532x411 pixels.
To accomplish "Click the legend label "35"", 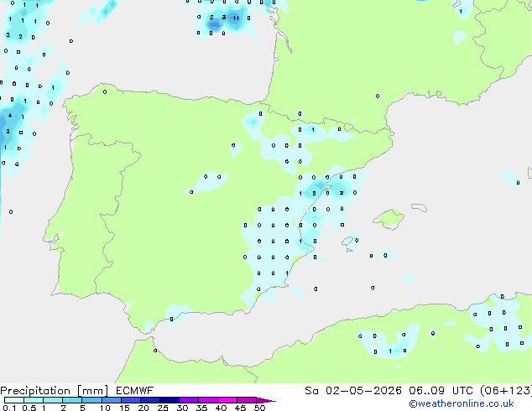I will point(201,408).
